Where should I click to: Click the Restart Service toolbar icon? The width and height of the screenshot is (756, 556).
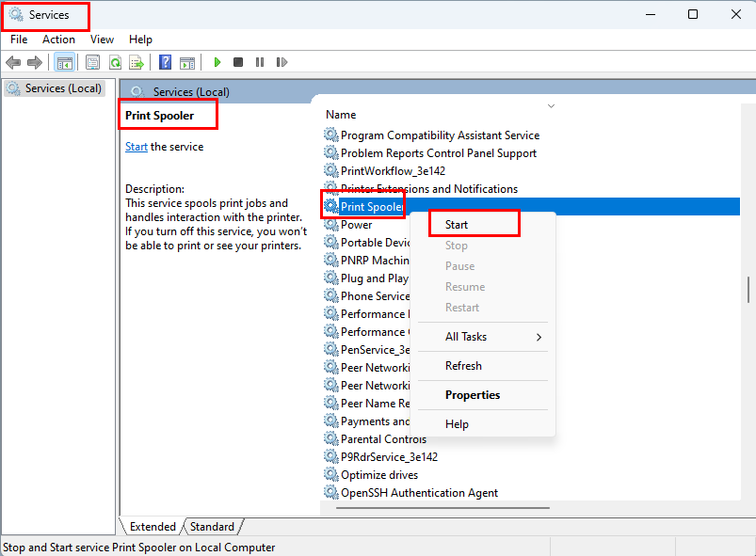click(281, 62)
